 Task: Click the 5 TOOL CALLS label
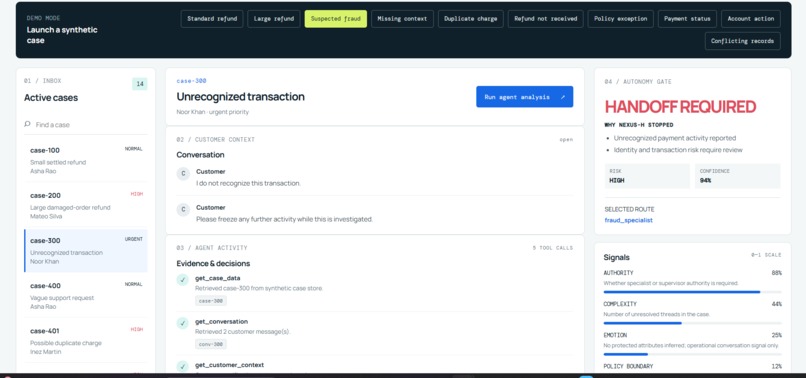point(553,248)
